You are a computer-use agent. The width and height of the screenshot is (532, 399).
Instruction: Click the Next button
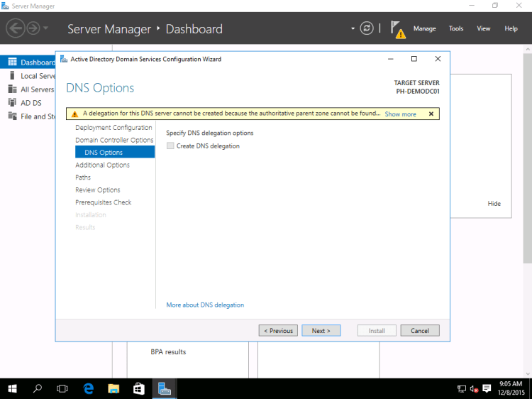(321, 330)
